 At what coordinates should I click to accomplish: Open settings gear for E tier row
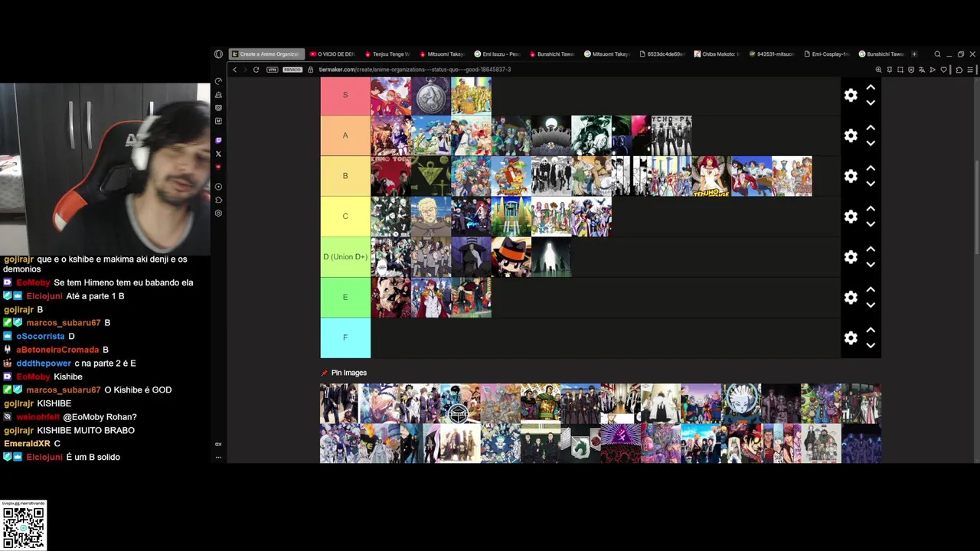point(851,297)
